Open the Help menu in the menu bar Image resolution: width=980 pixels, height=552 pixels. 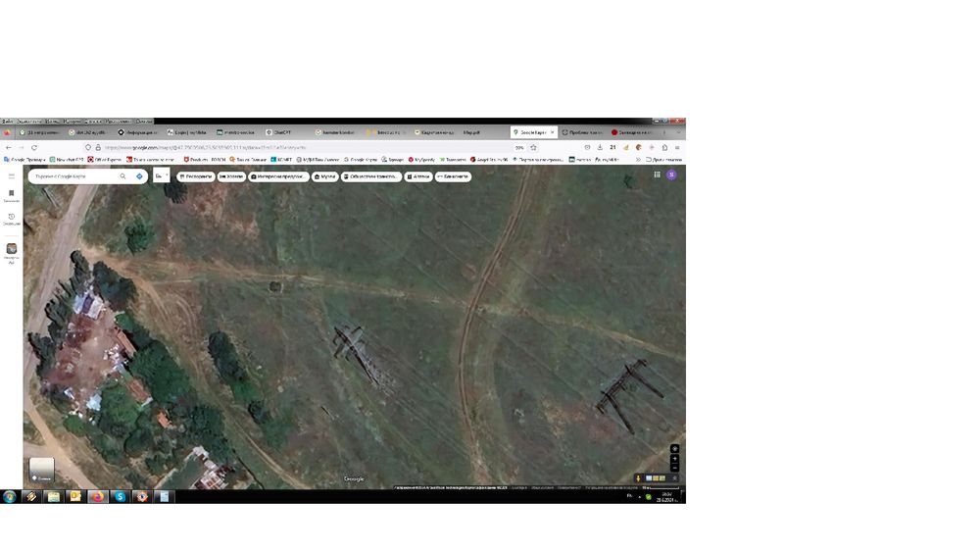tap(144, 122)
